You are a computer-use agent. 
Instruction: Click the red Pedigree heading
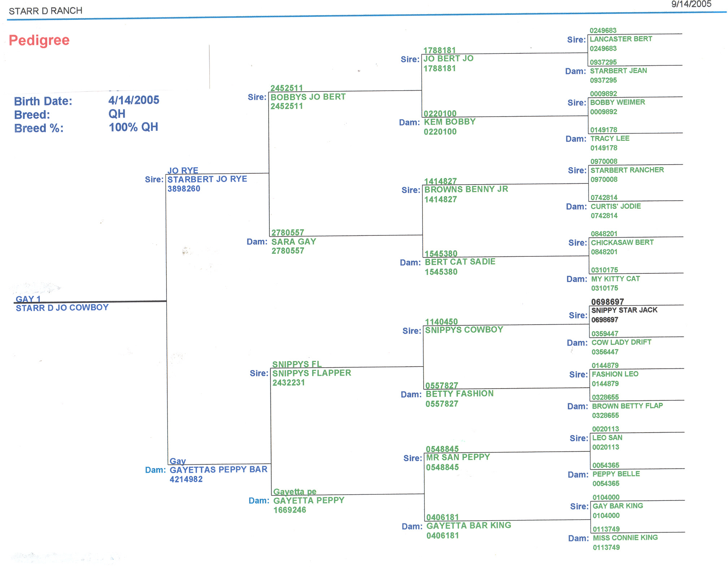click(39, 40)
